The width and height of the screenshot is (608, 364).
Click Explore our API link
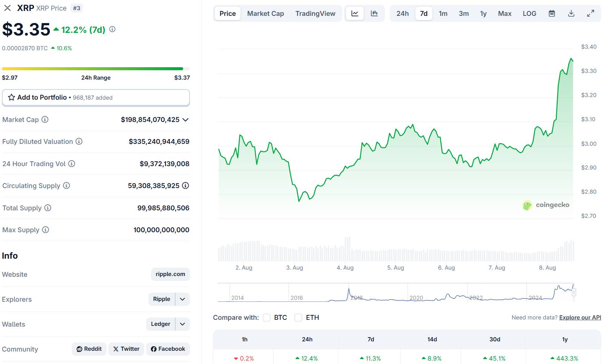click(x=580, y=318)
